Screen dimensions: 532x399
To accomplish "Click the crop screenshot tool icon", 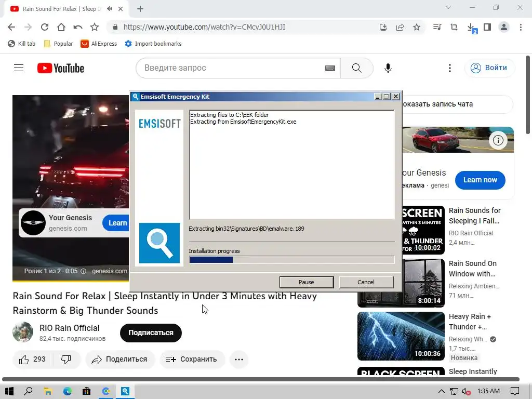I will point(454,27).
